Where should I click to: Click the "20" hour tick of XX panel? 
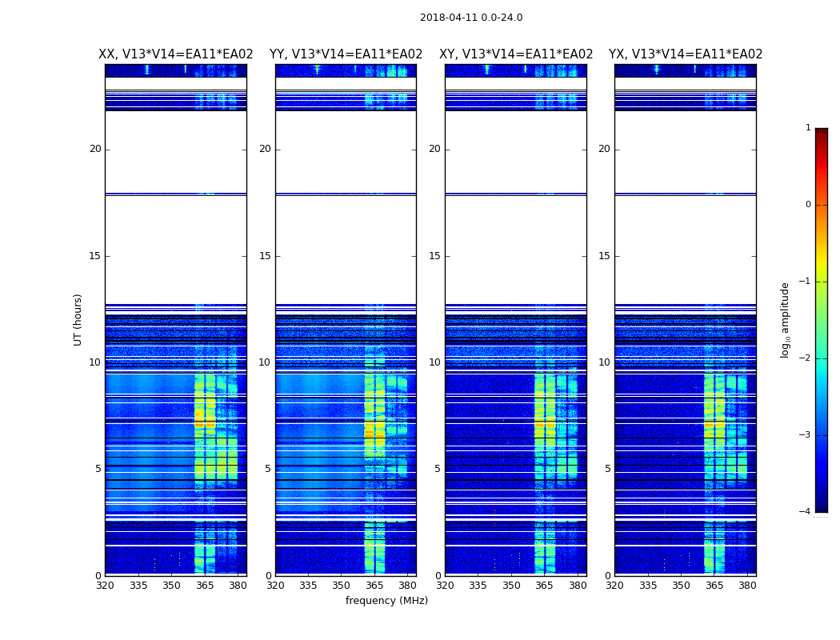(x=95, y=149)
